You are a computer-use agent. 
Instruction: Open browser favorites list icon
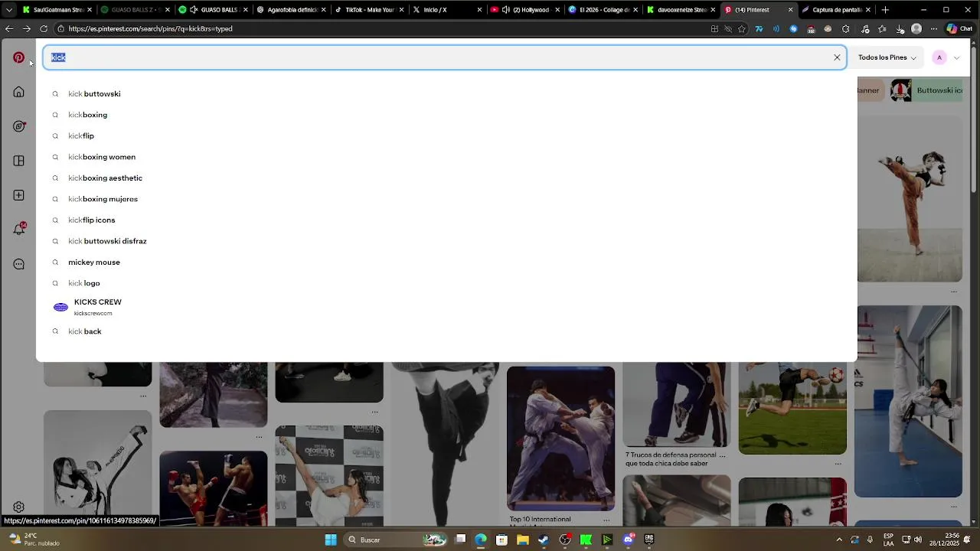(x=882, y=29)
